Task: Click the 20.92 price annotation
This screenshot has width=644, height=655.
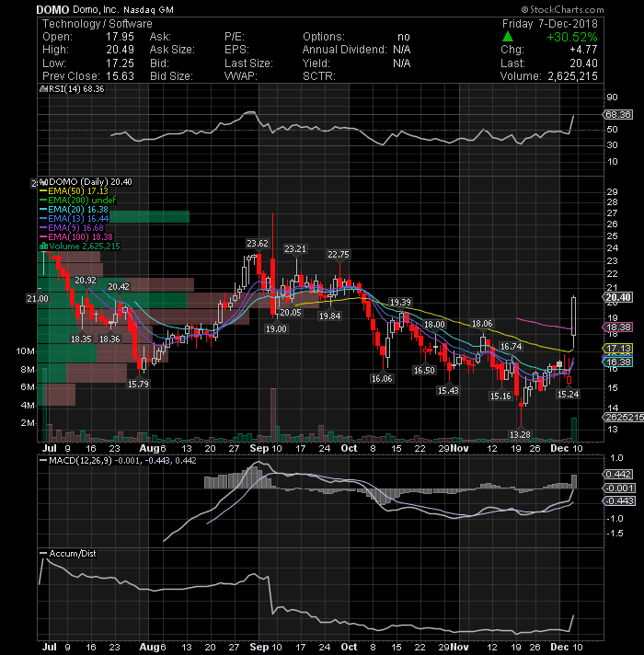Action: tap(86, 281)
